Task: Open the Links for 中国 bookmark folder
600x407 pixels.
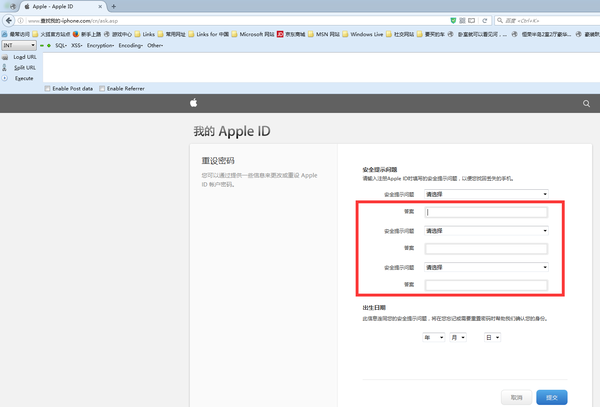Action: [x=209, y=34]
